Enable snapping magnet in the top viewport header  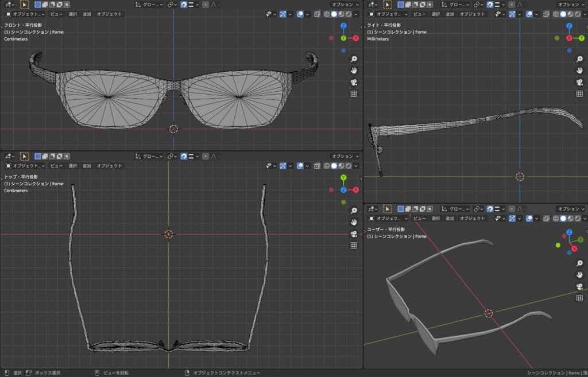(184, 156)
